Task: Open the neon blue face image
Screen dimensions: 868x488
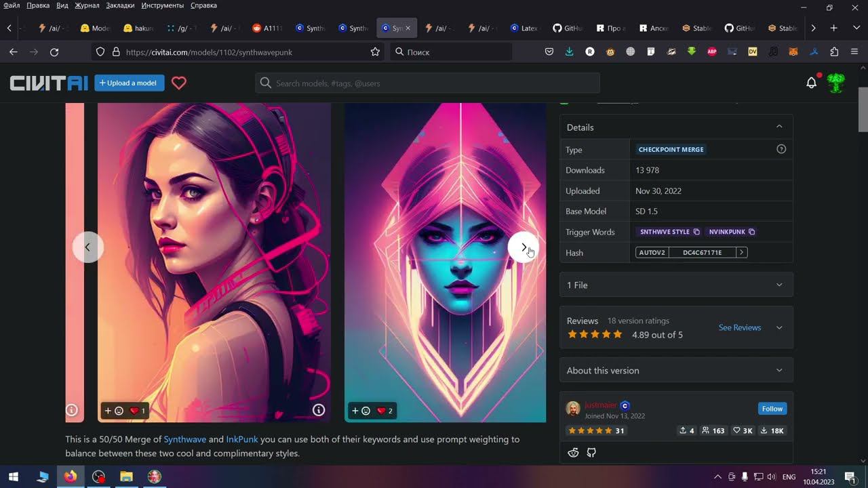Action: [446, 263]
